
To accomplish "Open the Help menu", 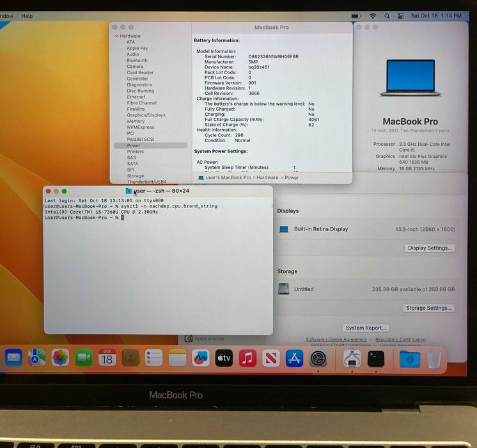I will point(27,16).
